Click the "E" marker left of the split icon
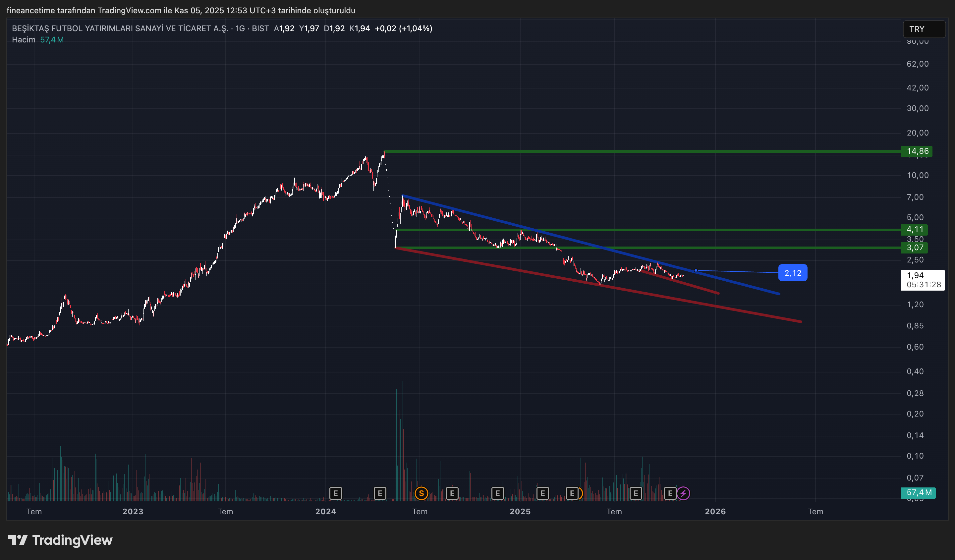955x560 pixels. click(380, 493)
